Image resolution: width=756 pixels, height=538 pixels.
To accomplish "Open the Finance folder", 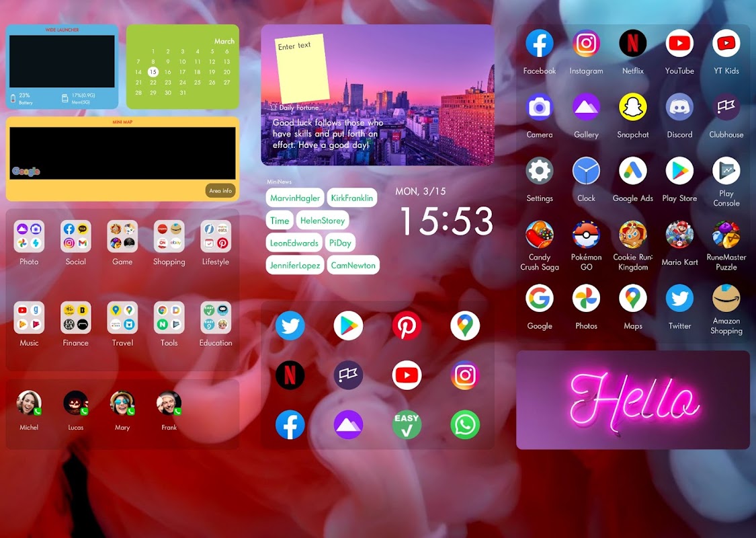I will [x=76, y=317].
